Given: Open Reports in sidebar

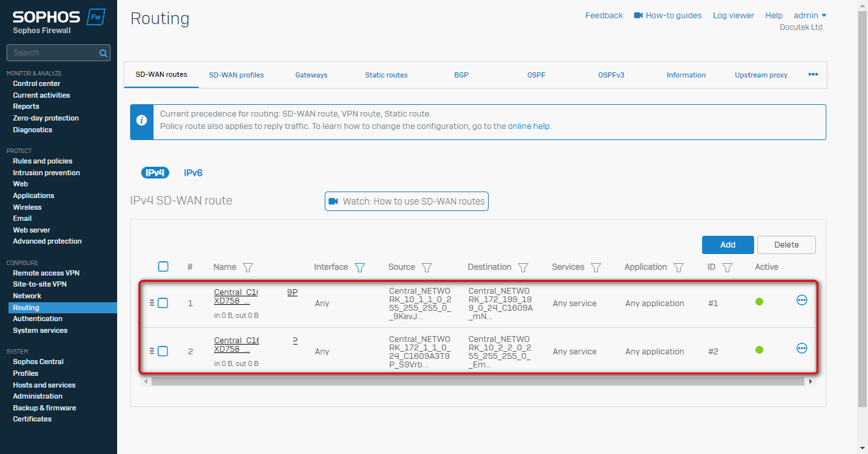Looking at the screenshot, I should pos(26,106).
